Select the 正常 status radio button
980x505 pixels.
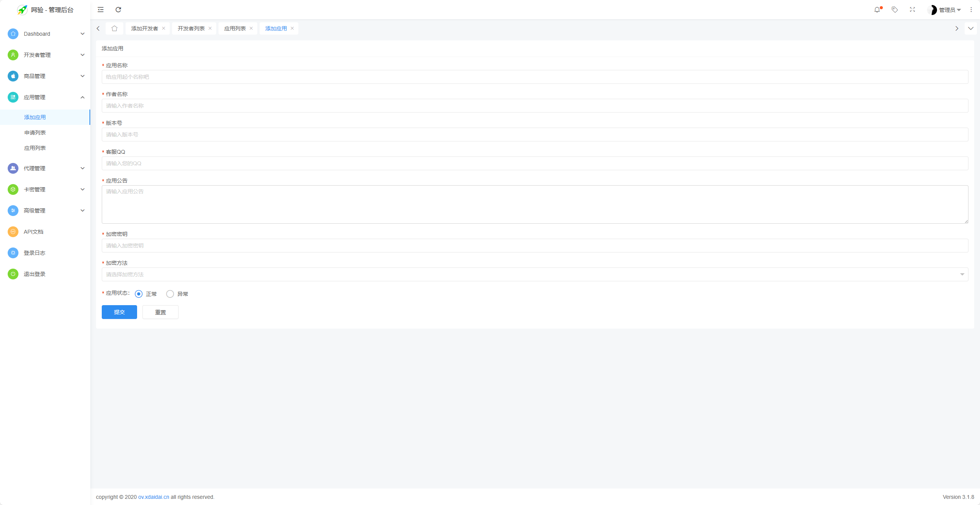(x=139, y=294)
